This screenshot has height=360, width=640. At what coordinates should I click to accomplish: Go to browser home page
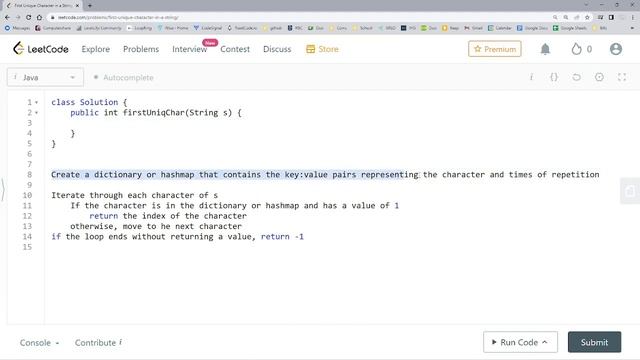(x=39, y=17)
